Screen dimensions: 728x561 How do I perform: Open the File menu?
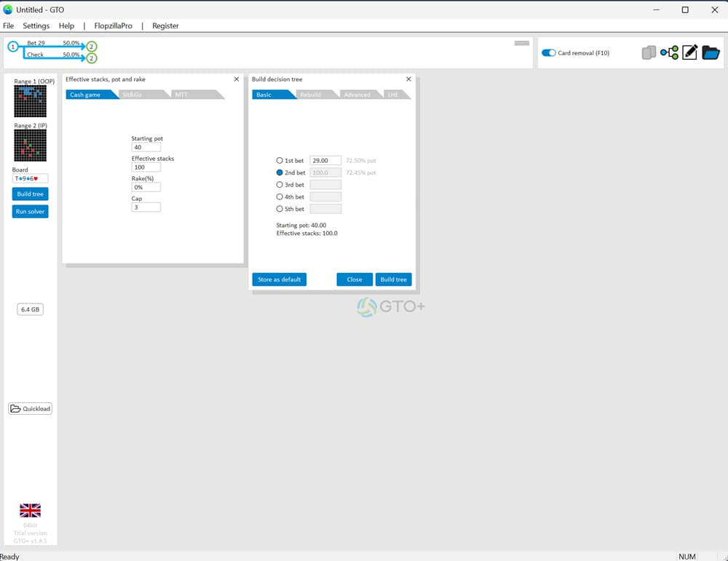pos(8,26)
